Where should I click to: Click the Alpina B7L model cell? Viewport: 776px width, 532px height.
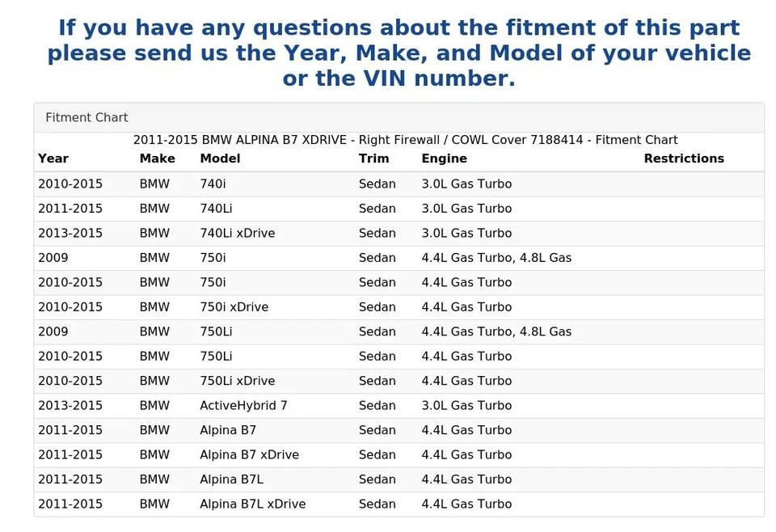[231, 479]
